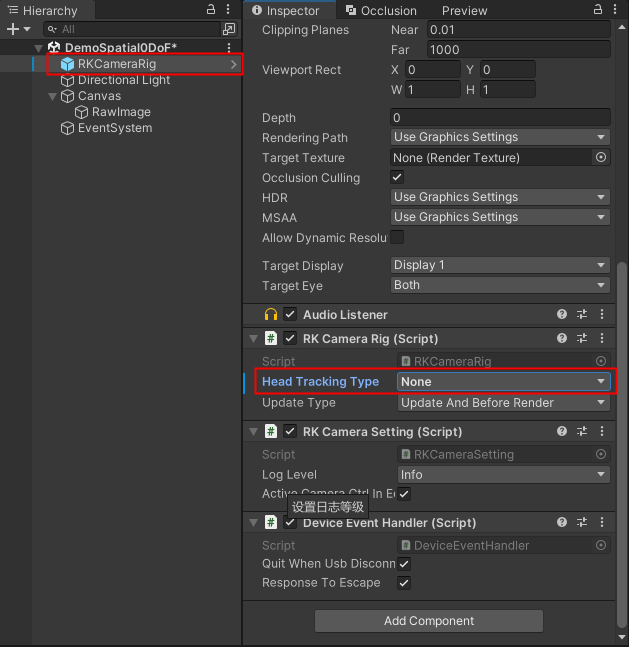Viewport: 629px width, 647px height.
Task: Open the RKCameraRig script object picker
Action: pyautogui.click(x=601, y=361)
